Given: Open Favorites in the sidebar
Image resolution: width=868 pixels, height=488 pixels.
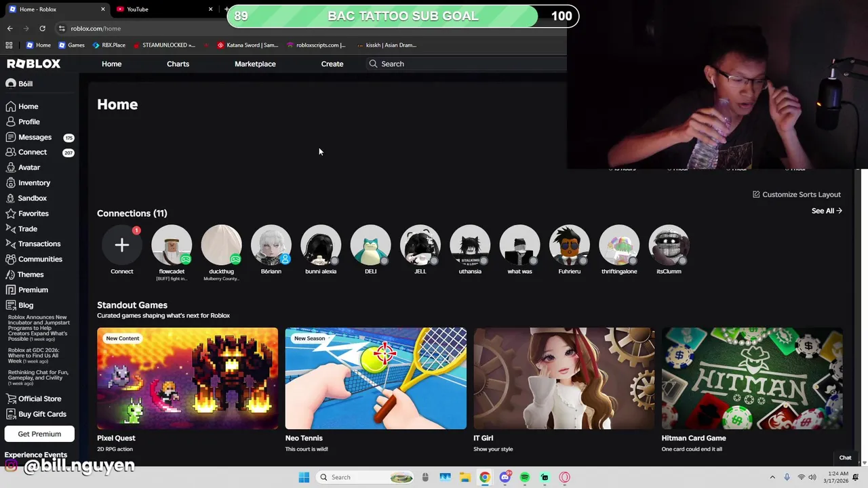Looking at the screenshot, I should point(26,213).
